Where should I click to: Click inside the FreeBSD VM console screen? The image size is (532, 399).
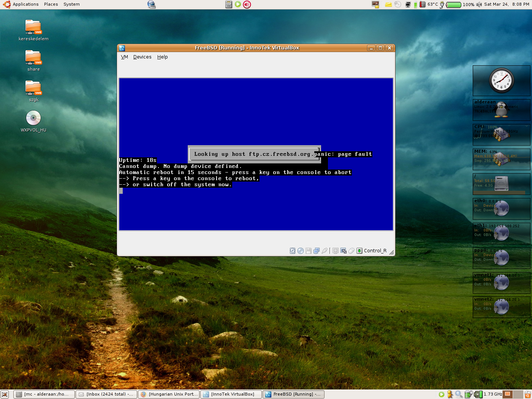click(x=256, y=154)
